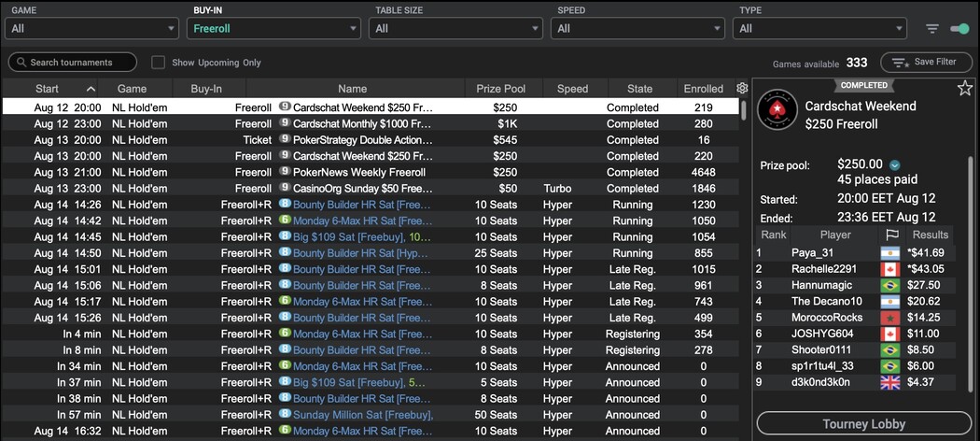Click the Player column header in results
The height and width of the screenshot is (441, 980).
[x=835, y=235]
